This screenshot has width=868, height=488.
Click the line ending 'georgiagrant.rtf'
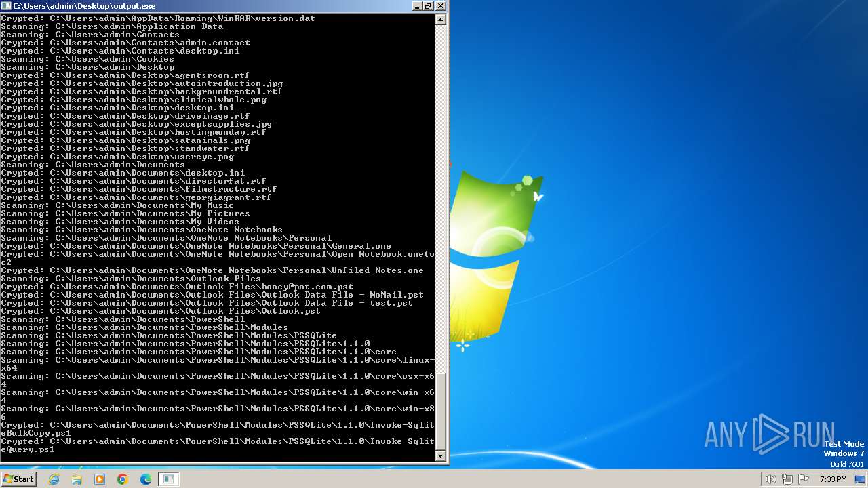pos(136,197)
